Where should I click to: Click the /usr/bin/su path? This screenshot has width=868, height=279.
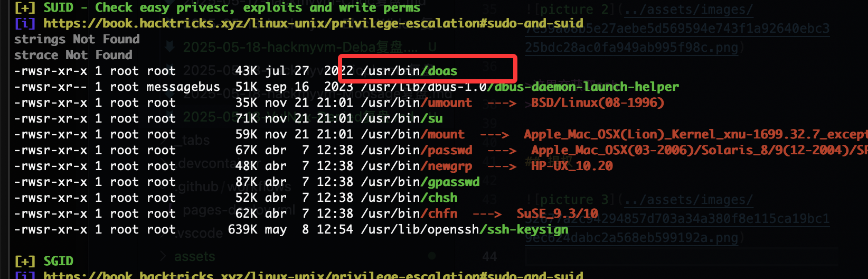click(402, 118)
